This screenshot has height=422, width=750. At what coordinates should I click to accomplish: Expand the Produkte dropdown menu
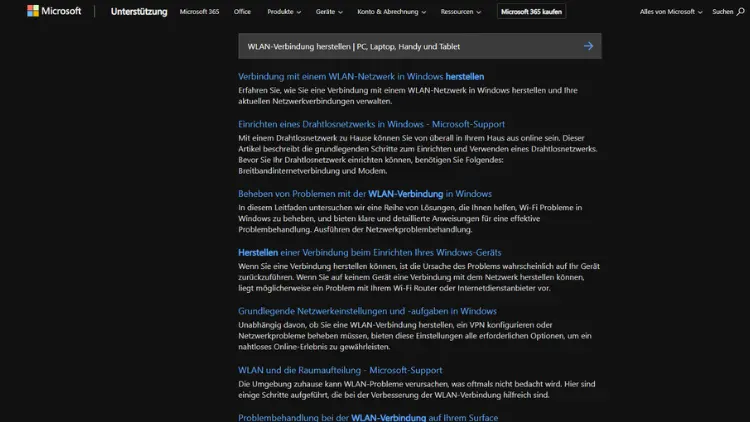coord(283,12)
